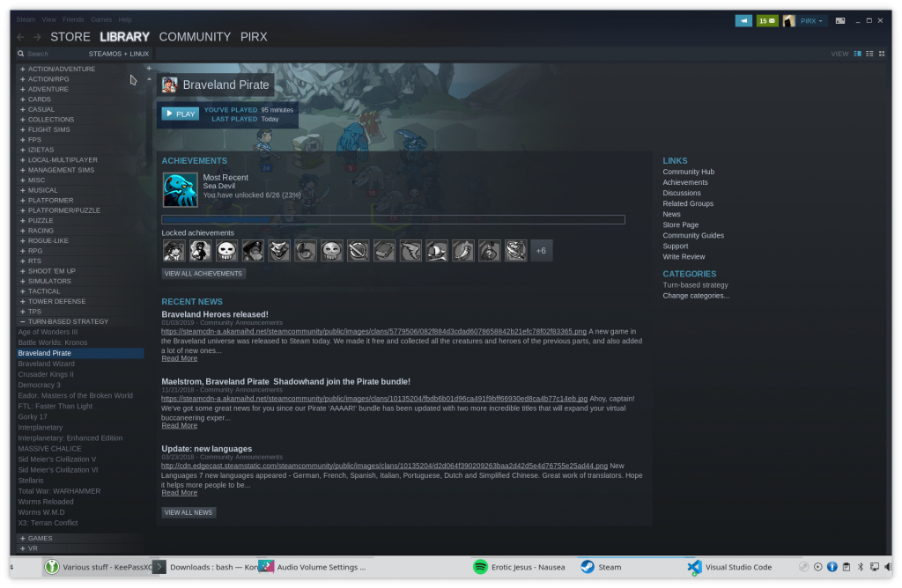Click the search magnifier icon
The image size is (902, 588).
(21, 54)
